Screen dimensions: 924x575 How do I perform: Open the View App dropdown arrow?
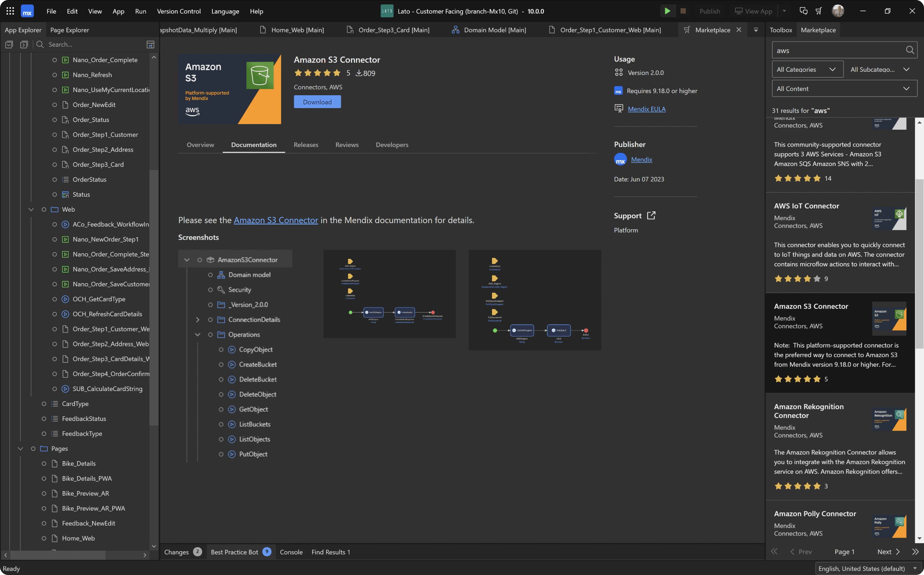[x=785, y=11]
